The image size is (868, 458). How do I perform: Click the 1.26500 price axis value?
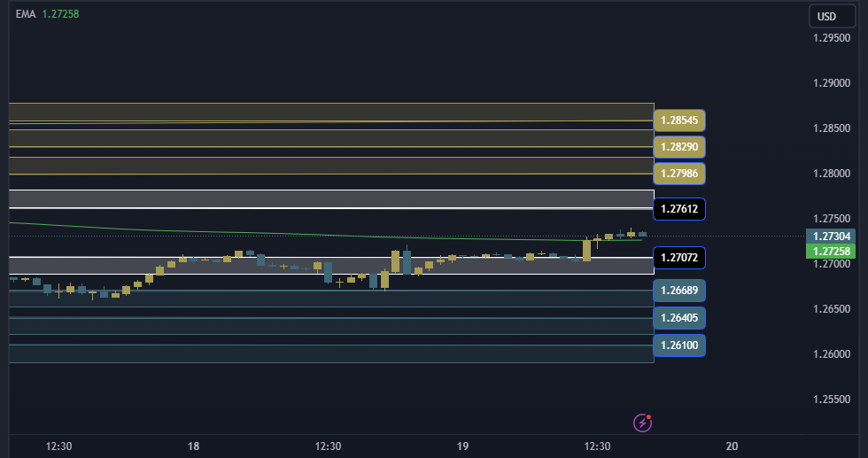tap(832, 308)
